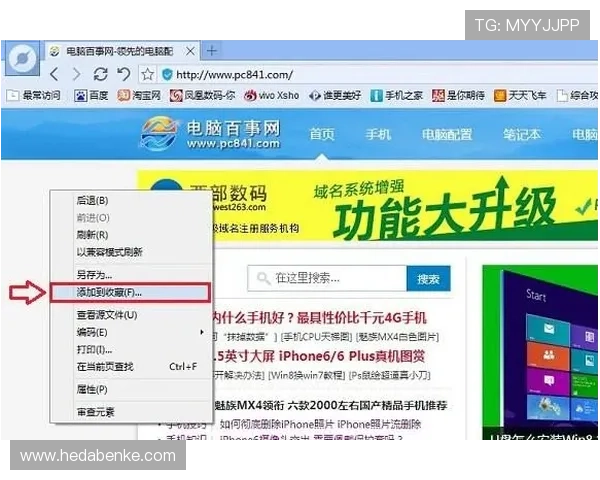This screenshot has height=480, width=600.
Task: Close the 电脑百事网 tab
Action: (190, 51)
